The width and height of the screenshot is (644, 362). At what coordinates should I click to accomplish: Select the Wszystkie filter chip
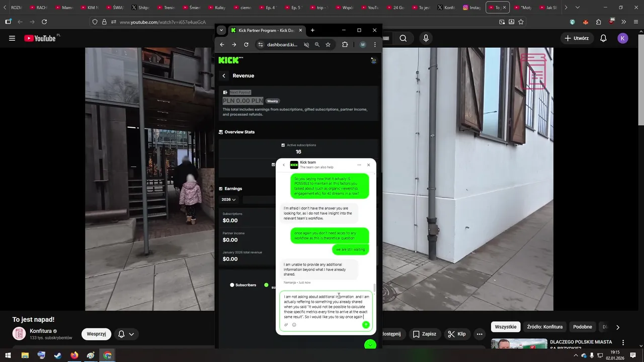coord(506,327)
